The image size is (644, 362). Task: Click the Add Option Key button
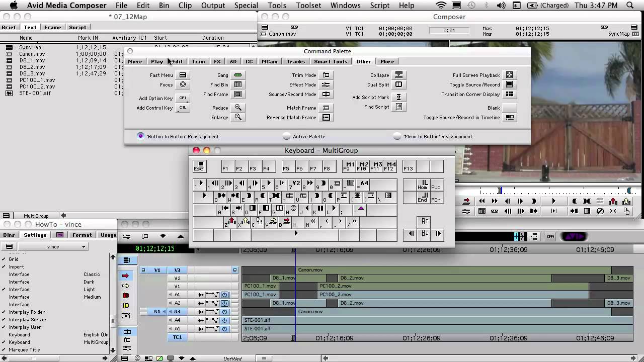coord(183,98)
